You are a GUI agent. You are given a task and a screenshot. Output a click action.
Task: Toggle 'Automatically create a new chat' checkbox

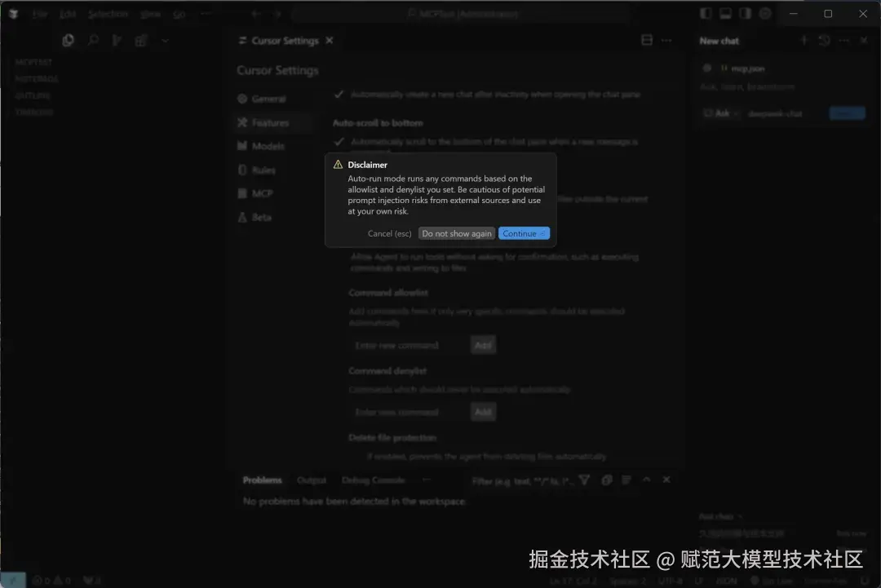(x=338, y=94)
